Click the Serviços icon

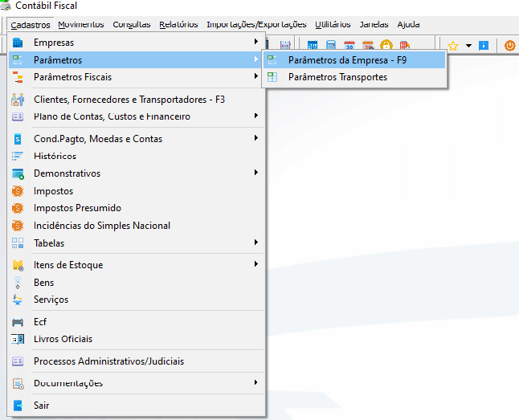[x=18, y=300]
